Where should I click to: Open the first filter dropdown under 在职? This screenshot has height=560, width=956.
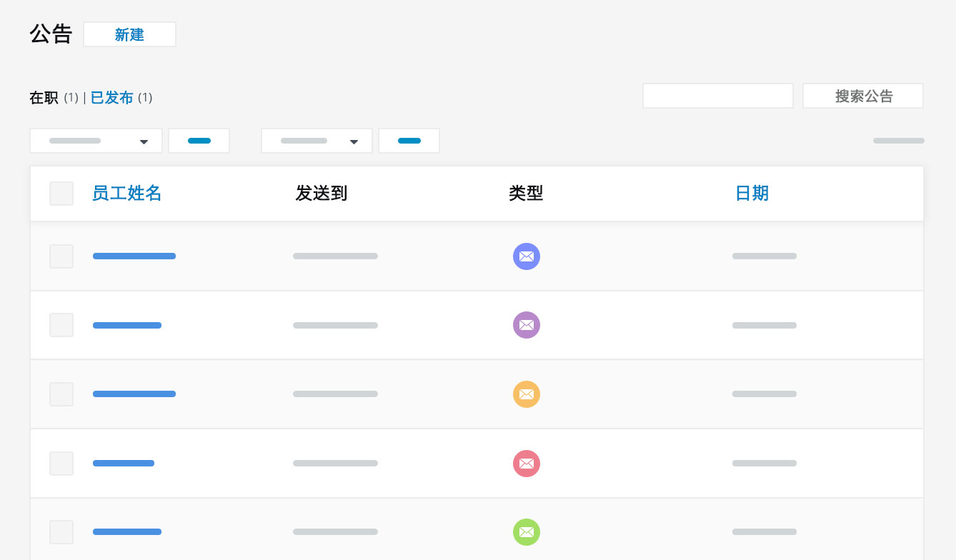point(96,141)
